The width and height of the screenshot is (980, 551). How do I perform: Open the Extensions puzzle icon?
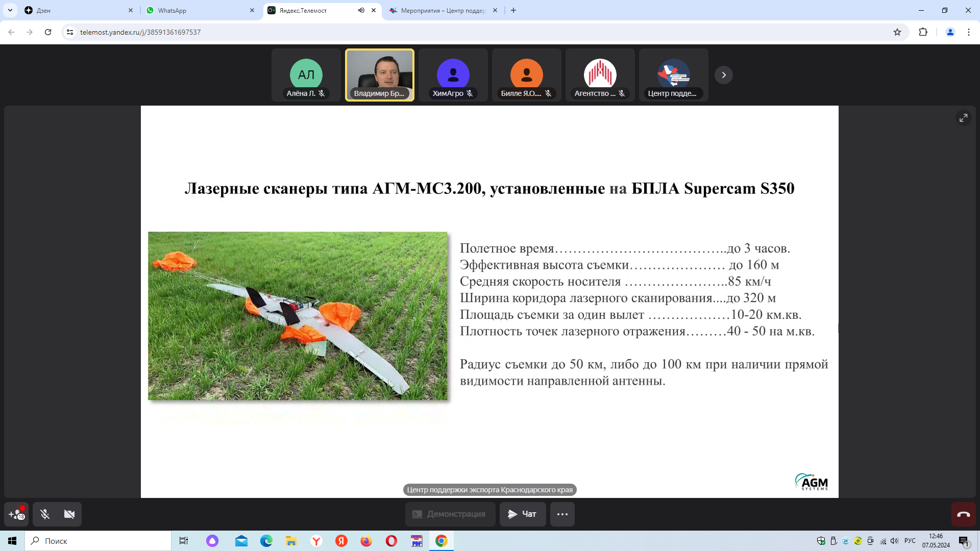point(923,32)
